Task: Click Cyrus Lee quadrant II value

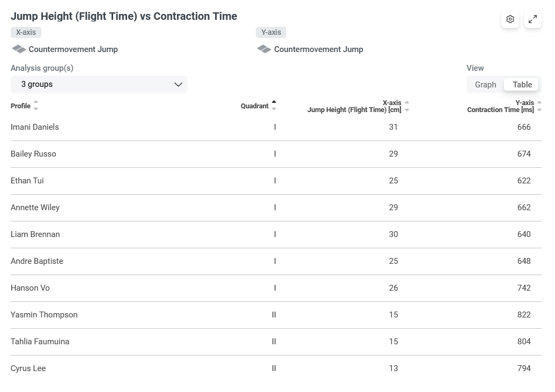Action: (274, 368)
